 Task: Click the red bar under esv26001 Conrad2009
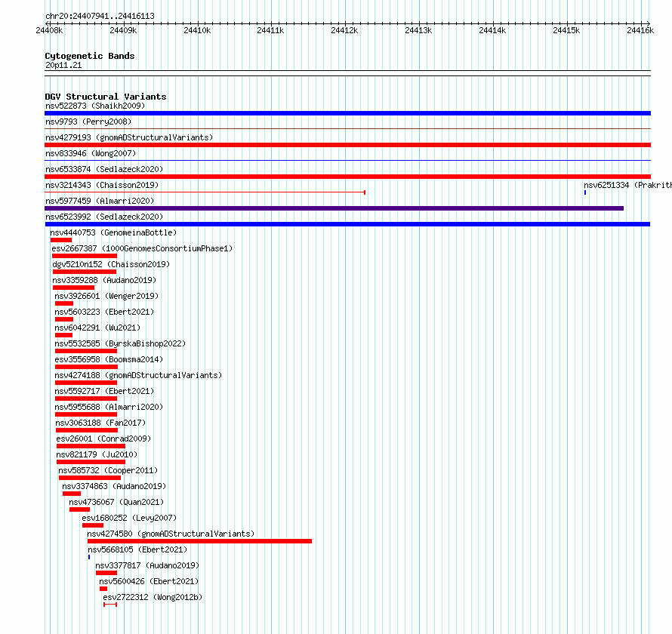[x=91, y=446]
